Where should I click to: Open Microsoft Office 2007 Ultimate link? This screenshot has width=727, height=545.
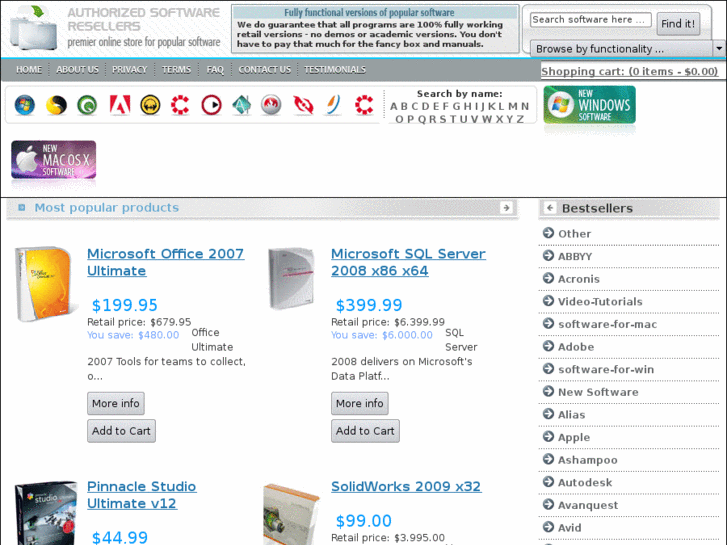click(166, 262)
